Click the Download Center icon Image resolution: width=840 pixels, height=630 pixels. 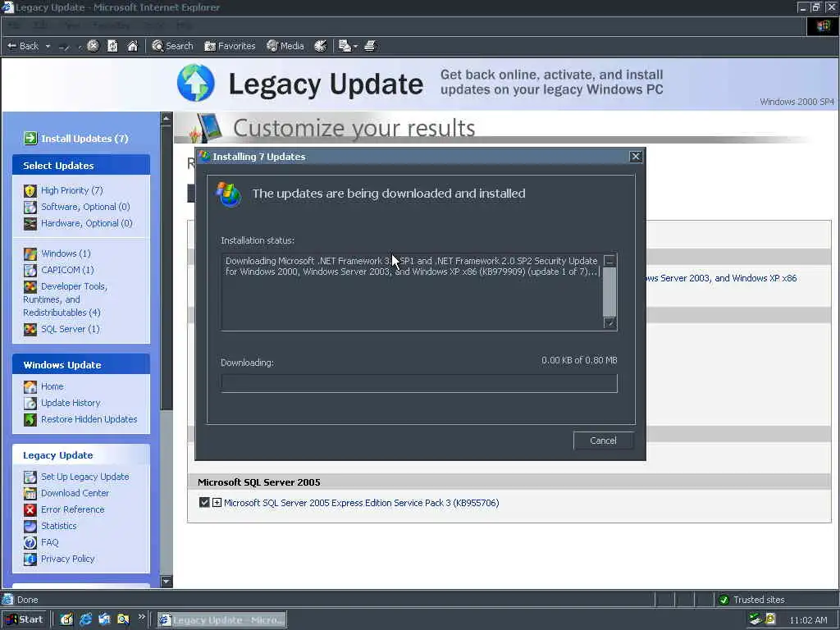(x=30, y=493)
